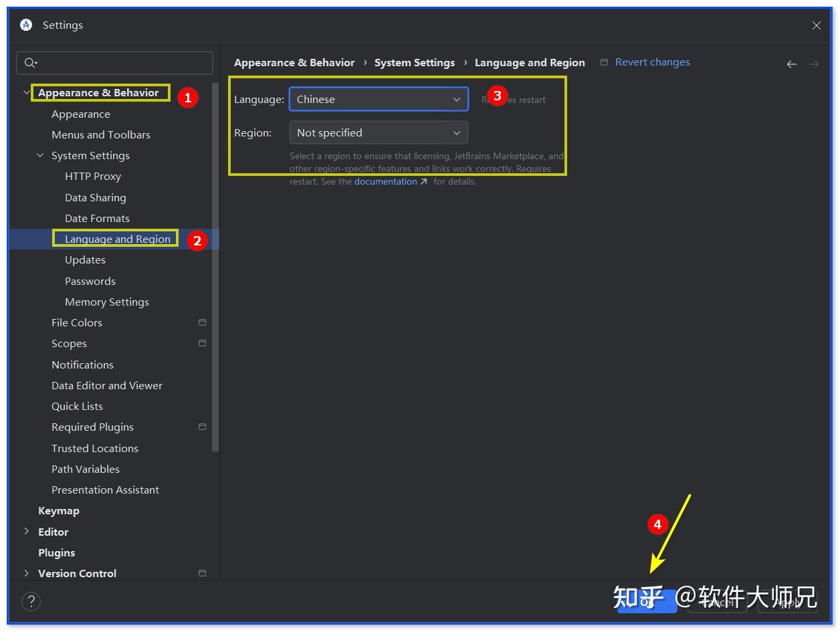Open Date Formats settings
840x632 pixels.
tap(97, 219)
